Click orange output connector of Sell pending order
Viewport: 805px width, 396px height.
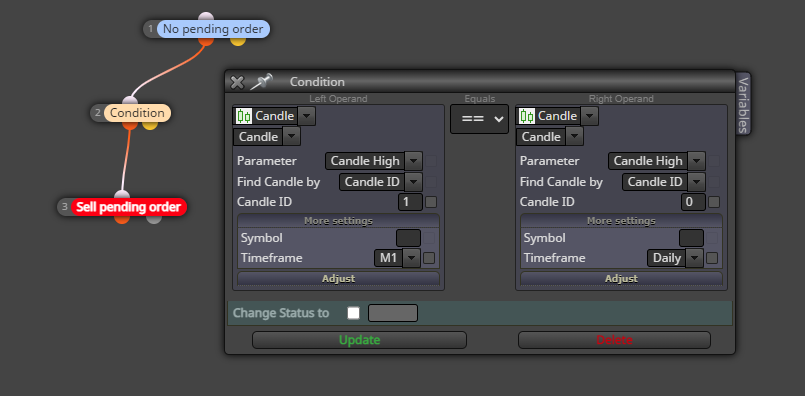[x=122, y=219]
